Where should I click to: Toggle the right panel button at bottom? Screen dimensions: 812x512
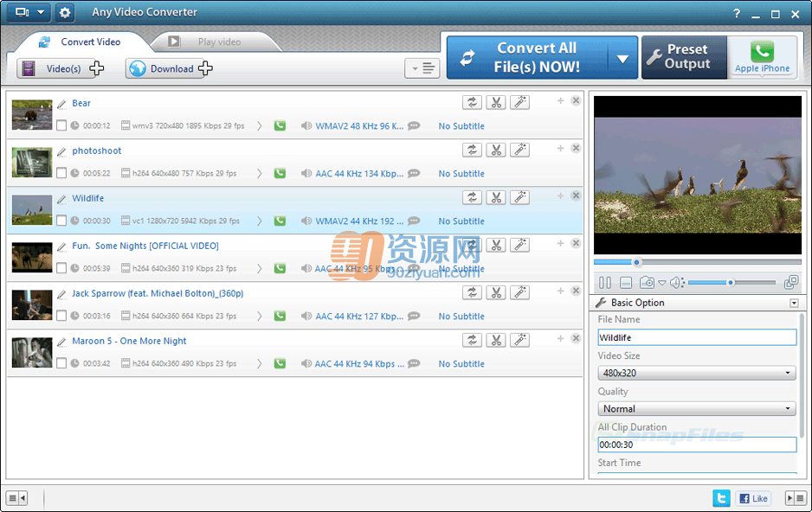795,498
